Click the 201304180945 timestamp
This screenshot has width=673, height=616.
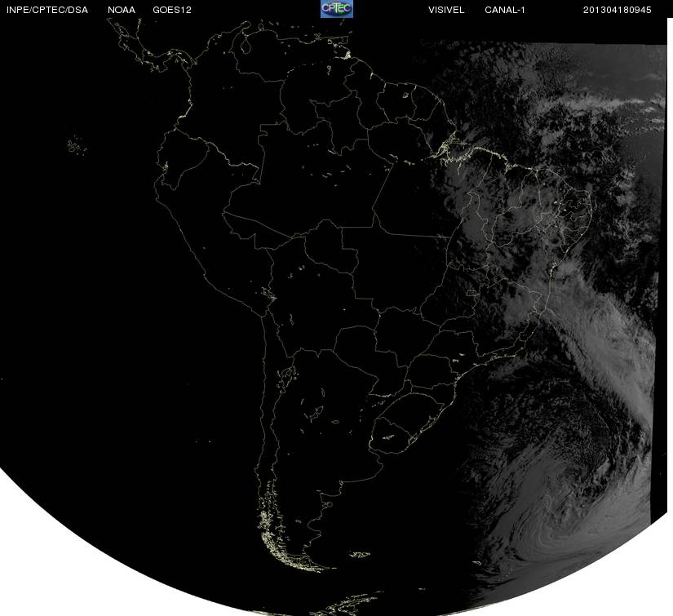[x=618, y=10]
